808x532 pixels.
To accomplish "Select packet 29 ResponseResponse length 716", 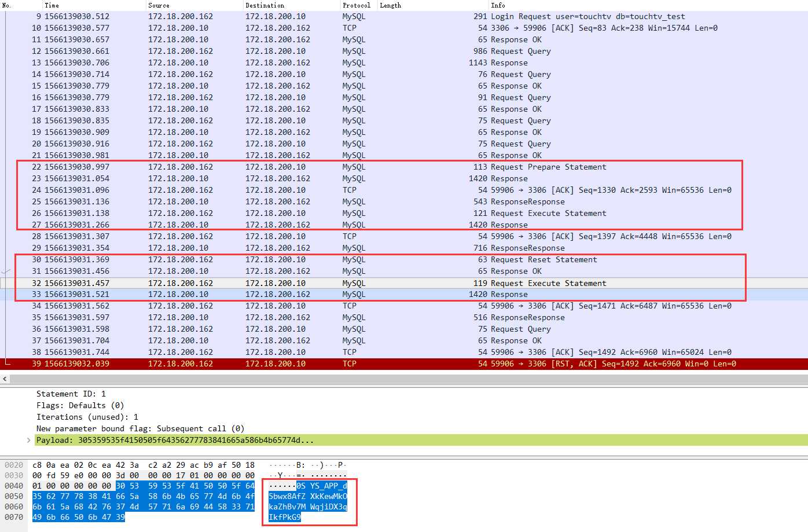I will (404, 248).
